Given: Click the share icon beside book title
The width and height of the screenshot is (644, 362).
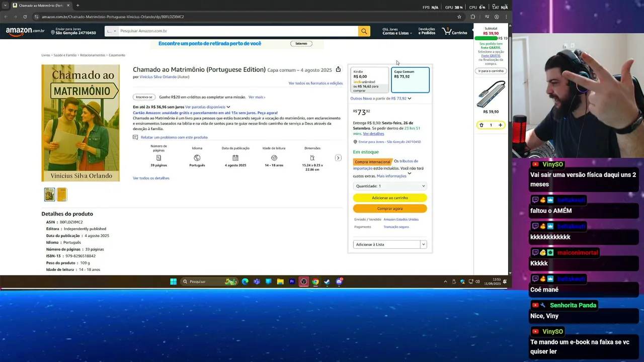Looking at the screenshot, I should [x=338, y=69].
